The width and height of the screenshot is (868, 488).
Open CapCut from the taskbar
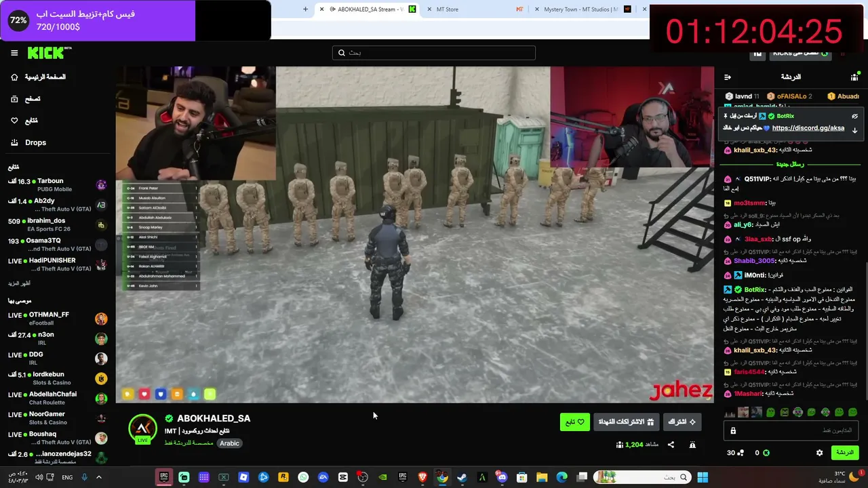point(343,477)
